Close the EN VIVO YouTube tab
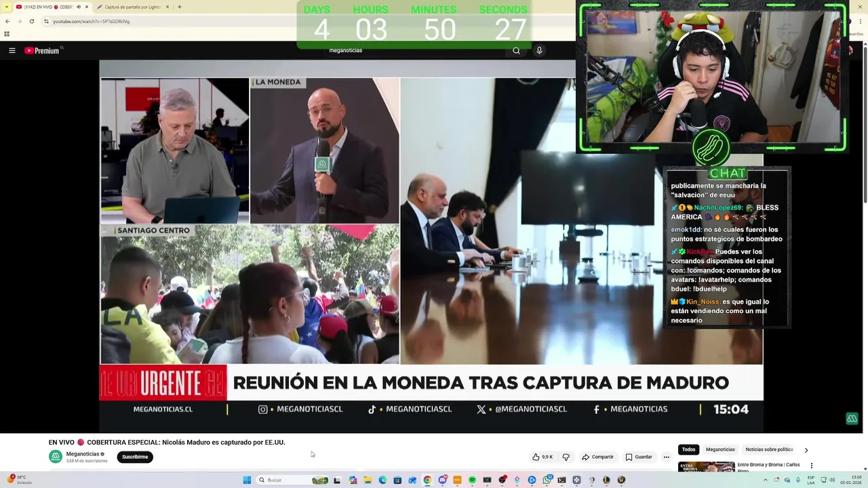 point(87,7)
